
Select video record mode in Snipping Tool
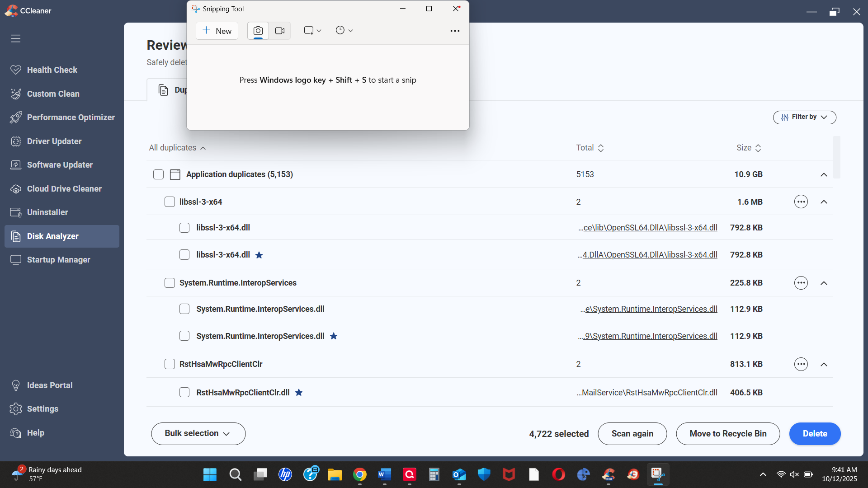pyautogui.click(x=280, y=31)
